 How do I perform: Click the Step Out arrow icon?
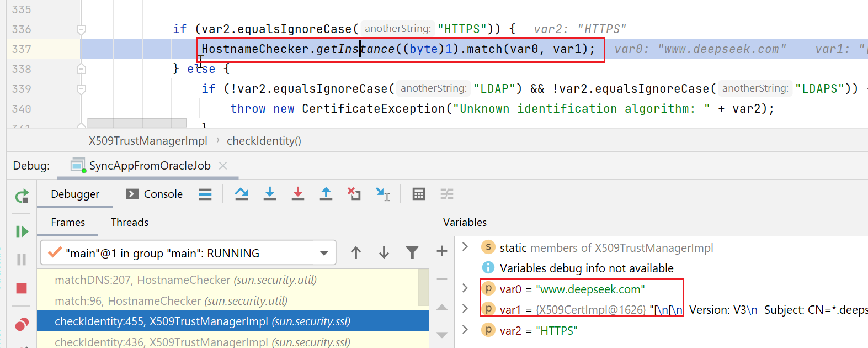[326, 194]
